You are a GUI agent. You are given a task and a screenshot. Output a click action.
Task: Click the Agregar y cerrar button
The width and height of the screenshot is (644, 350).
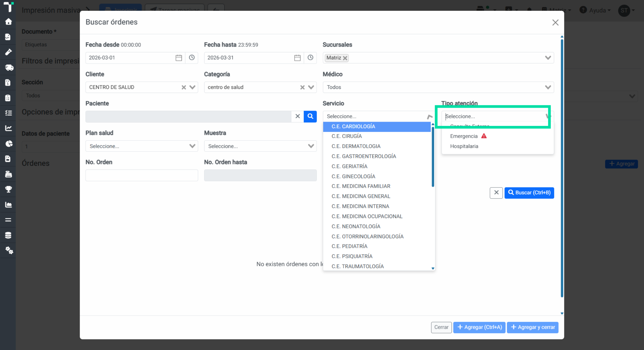click(533, 327)
